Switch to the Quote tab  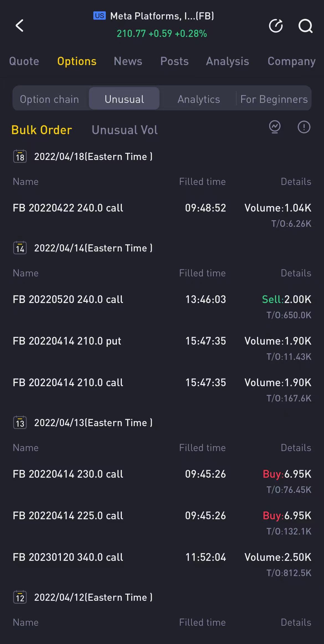click(x=24, y=61)
